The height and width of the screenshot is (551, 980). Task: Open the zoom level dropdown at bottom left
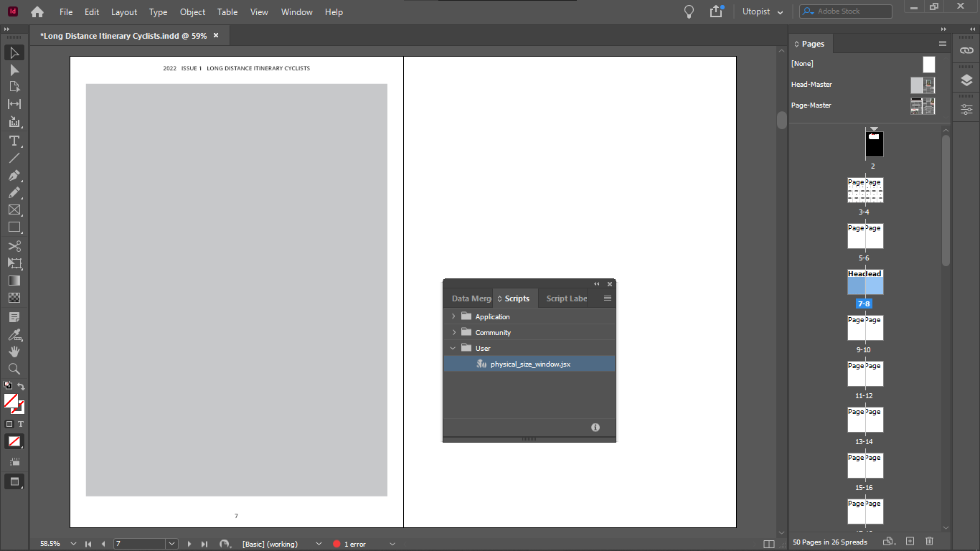(72, 544)
